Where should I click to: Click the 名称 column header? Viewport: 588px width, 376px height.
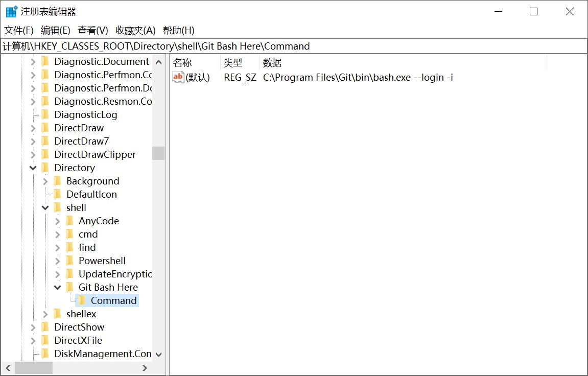click(x=195, y=63)
